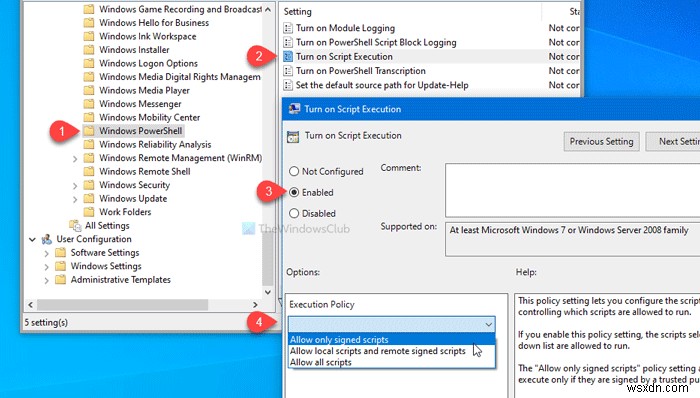Select the Enabled radio button
The width and height of the screenshot is (700, 398).
(294, 192)
